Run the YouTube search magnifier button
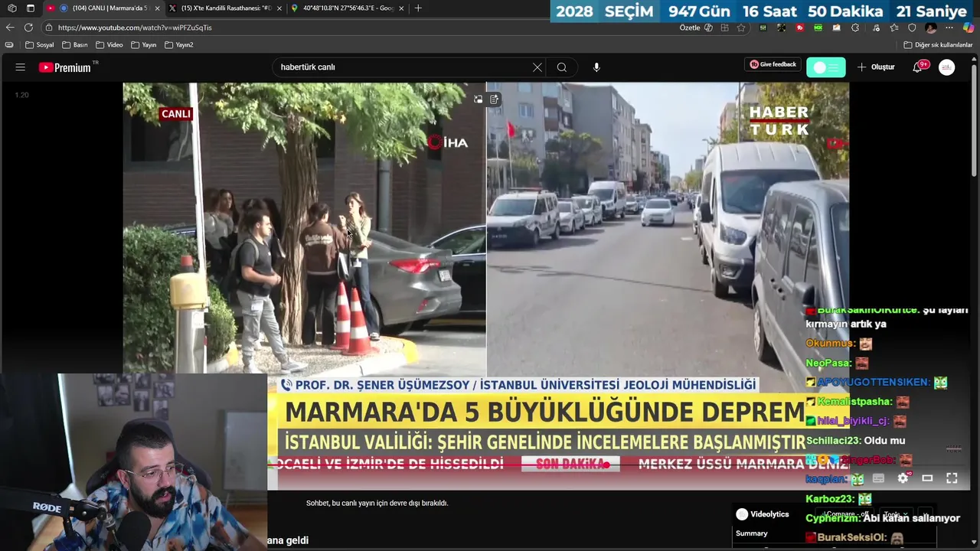The image size is (980, 551). [x=562, y=67]
